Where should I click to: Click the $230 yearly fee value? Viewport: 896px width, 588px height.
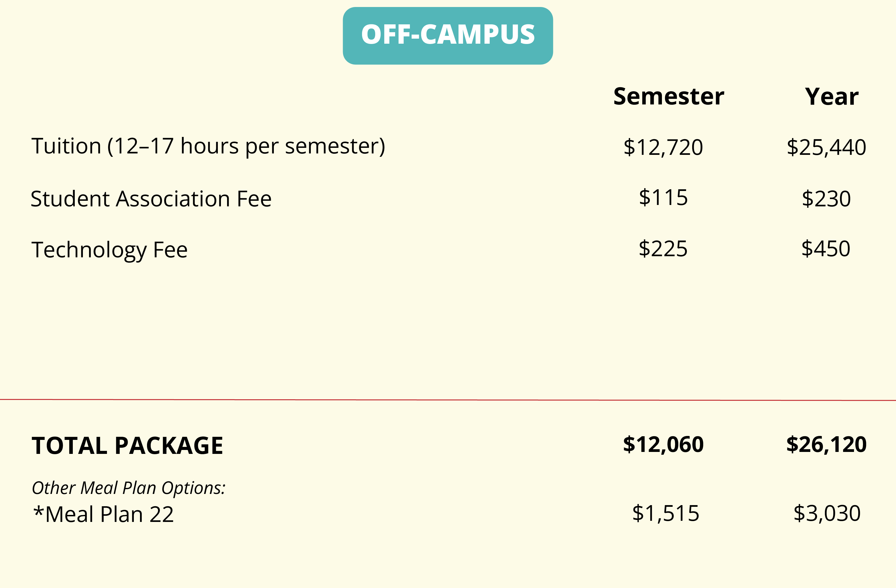pyautogui.click(x=826, y=199)
